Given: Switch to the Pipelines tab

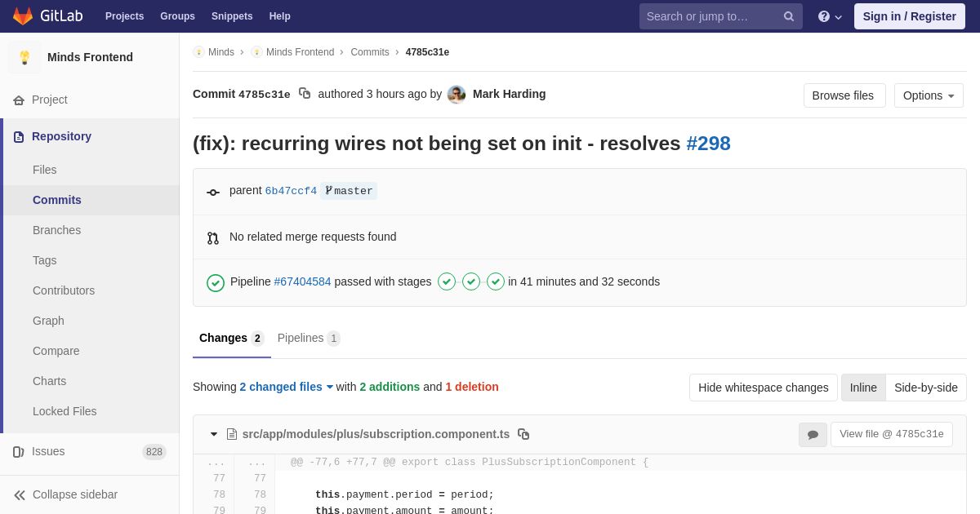Looking at the screenshot, I should click(309, 339).
